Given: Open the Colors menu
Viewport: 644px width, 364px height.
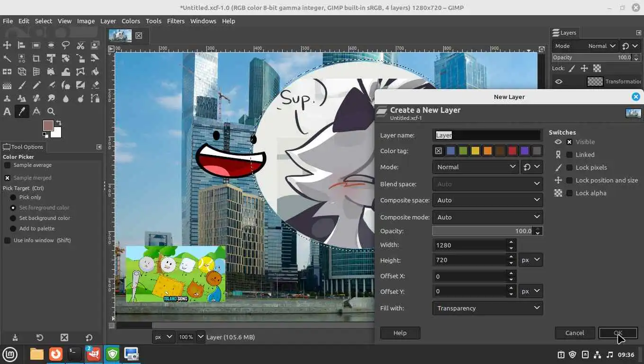Looking at the screenshot, I should 131,21.
